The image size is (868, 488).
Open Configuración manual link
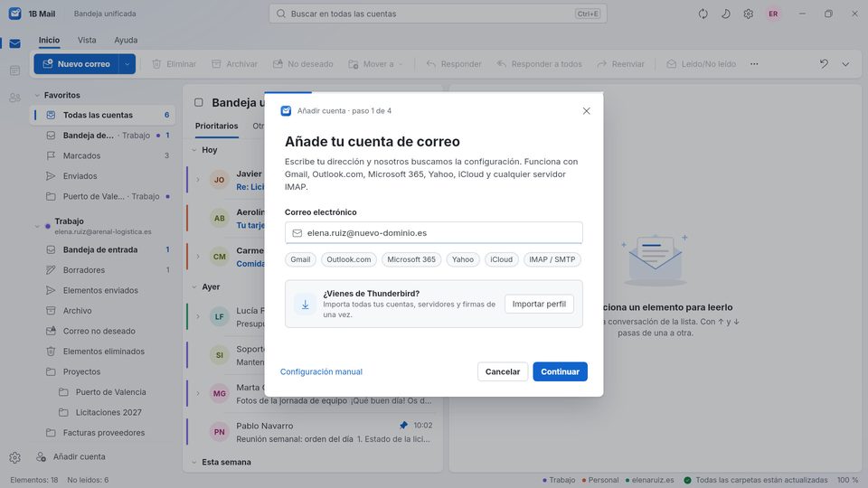[321, 371]
